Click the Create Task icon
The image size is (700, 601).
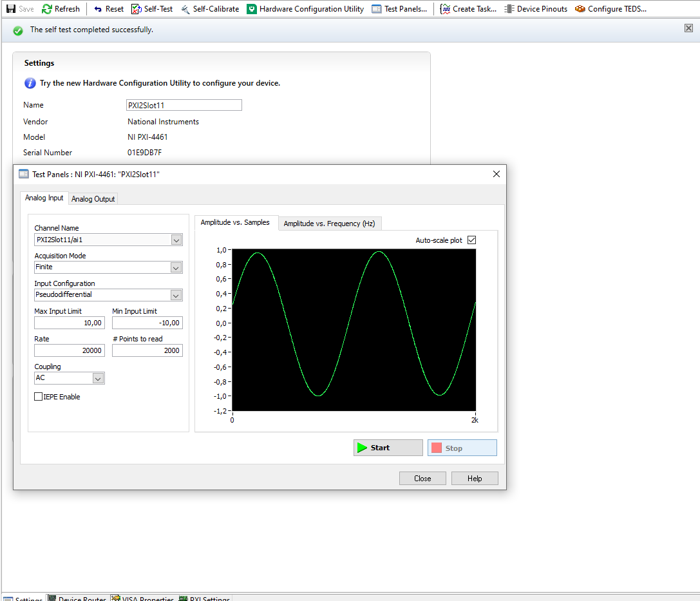click(445, 9)
